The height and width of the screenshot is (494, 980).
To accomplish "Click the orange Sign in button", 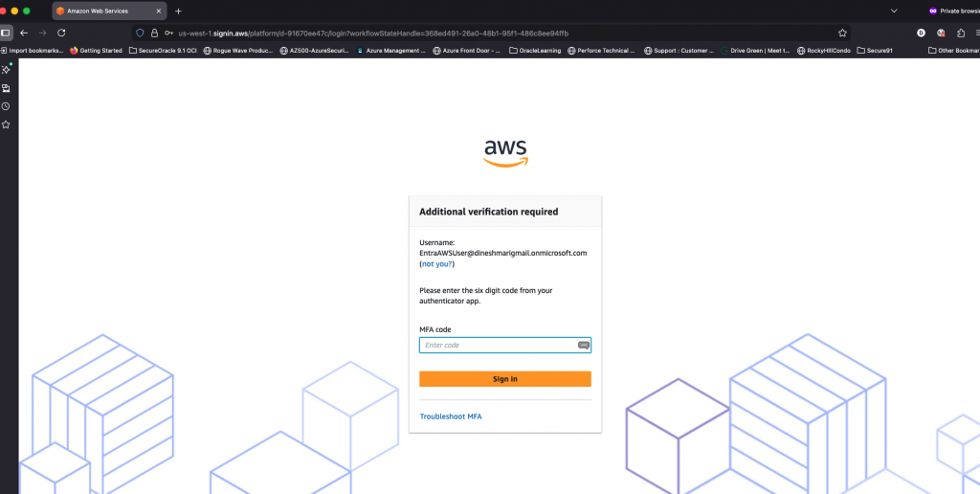I will click(505, 379).
